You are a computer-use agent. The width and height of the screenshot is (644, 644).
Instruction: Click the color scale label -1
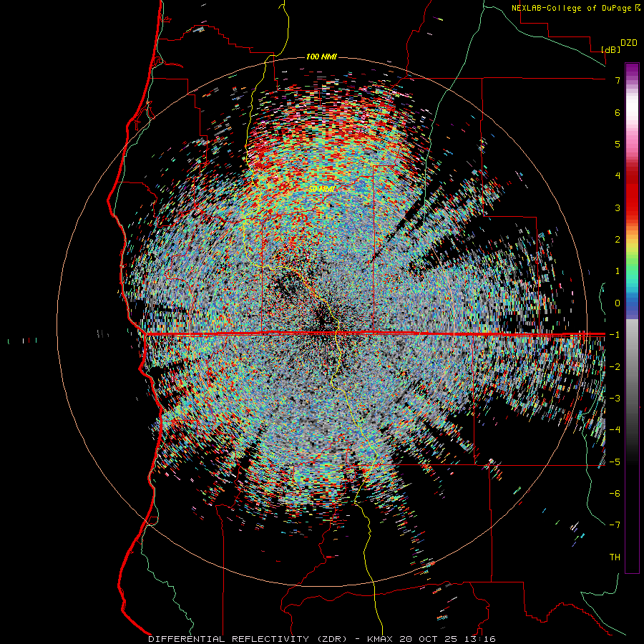615,335
